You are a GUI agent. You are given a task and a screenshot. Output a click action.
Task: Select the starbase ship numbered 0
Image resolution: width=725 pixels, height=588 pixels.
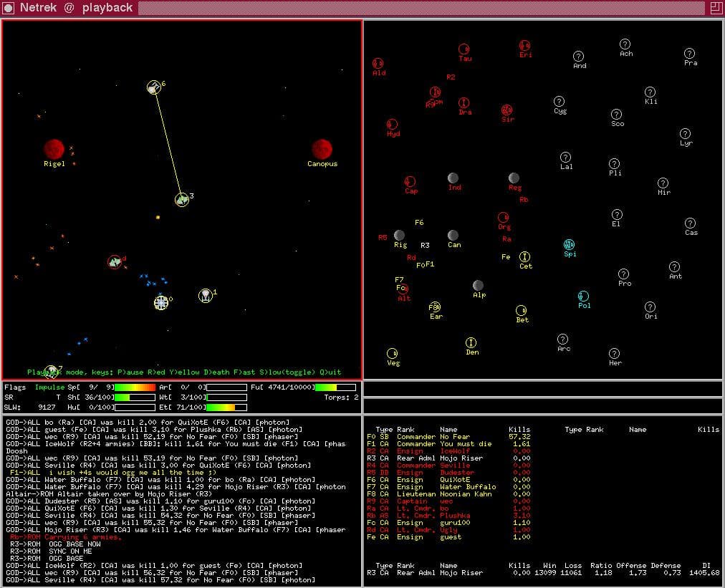pyautogui.click(x=161, y=303)
